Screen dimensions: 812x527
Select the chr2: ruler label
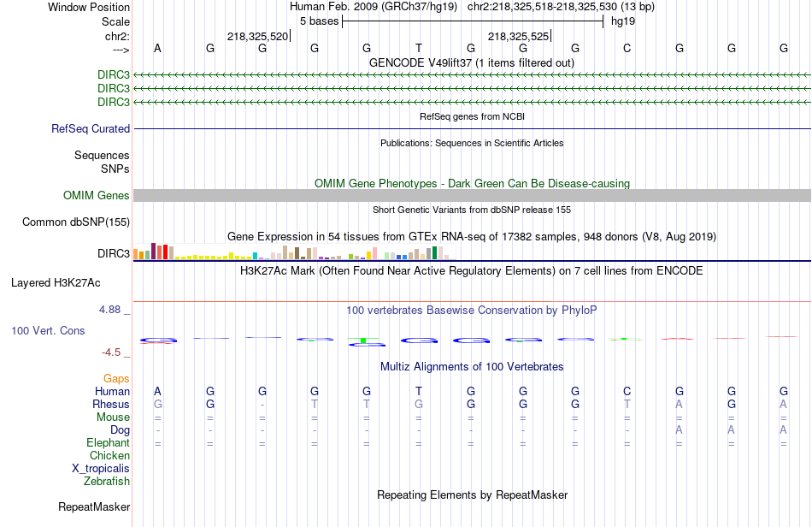(x=117, y=36)
